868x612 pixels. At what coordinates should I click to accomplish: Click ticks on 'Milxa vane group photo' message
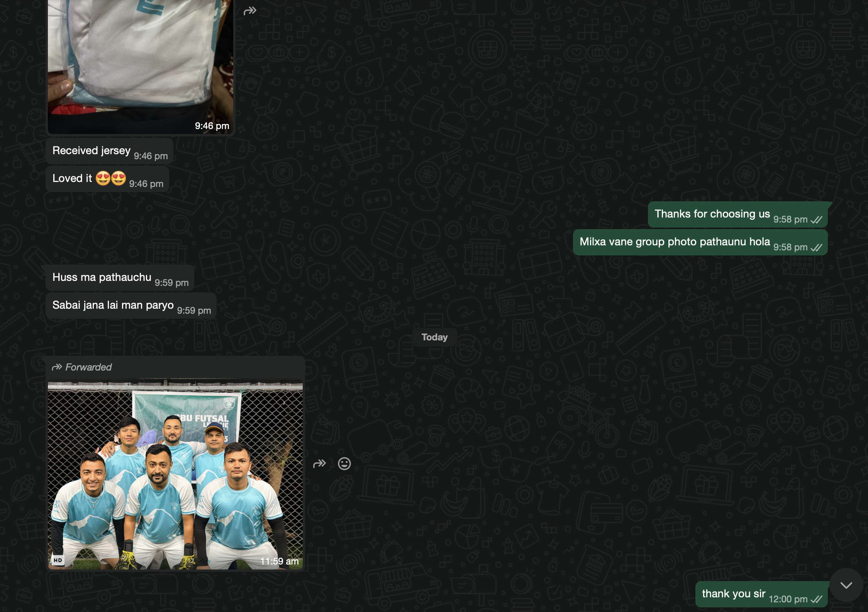tap(816, 248)
